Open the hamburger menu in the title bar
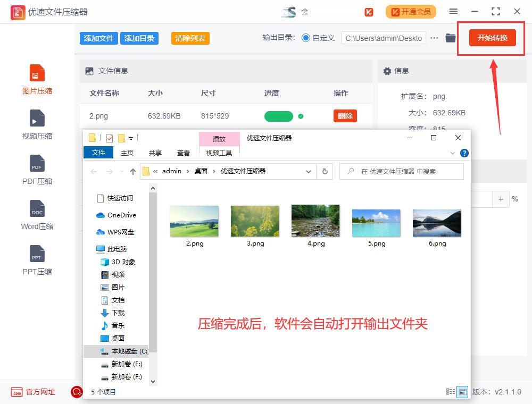 (453, 11)
